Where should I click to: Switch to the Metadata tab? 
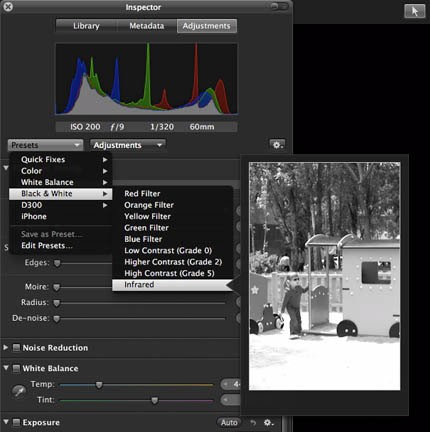point(147,26)
